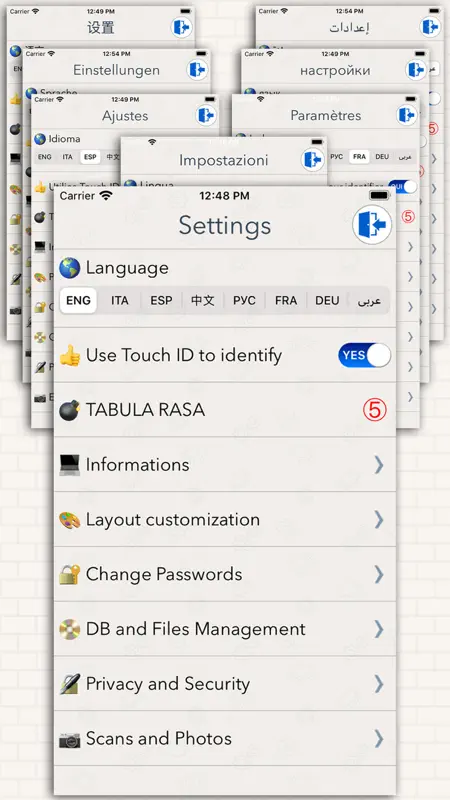
Task: Tap the battery icon in Settings status bar
Action: click(379, 195)
